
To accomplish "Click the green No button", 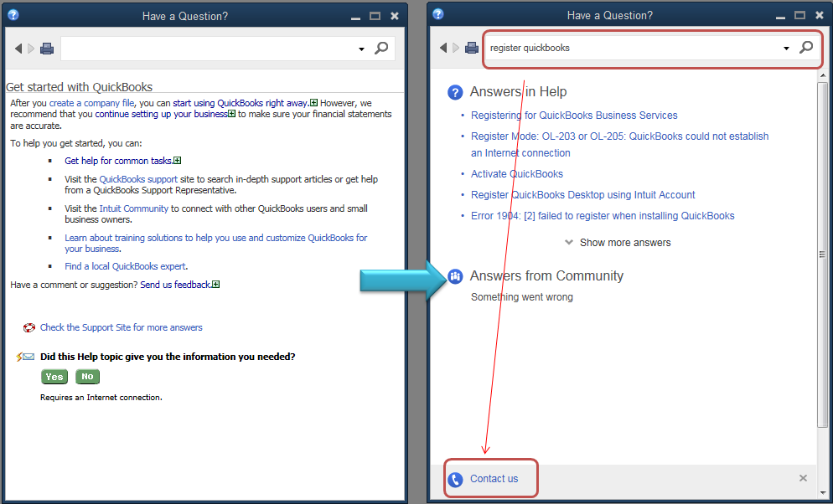I will coord(88,377).
